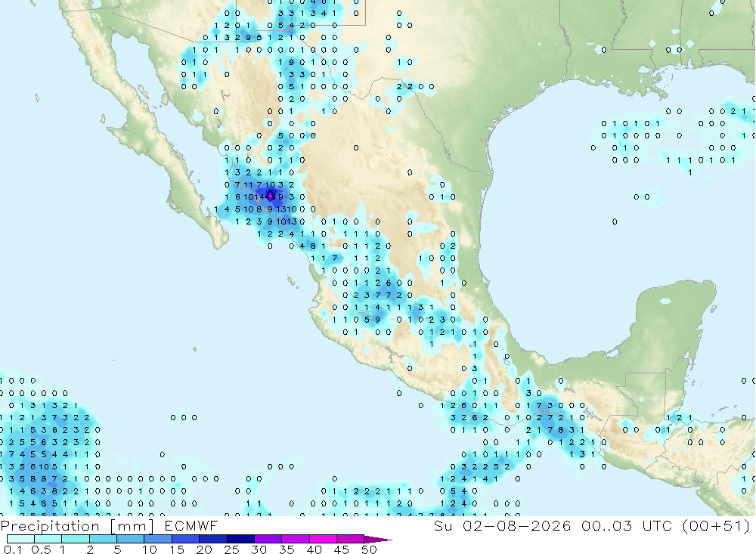Click the over-50 mm arrow tip of legend

378,540
